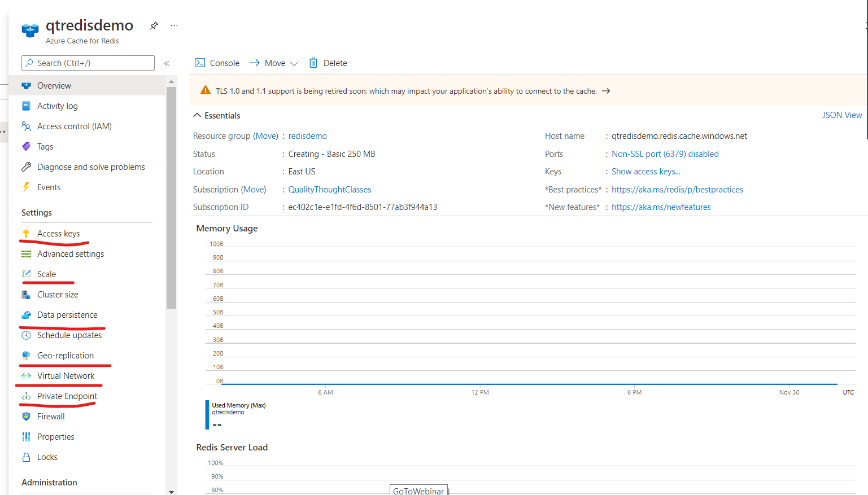Click the Move link beside Subscription

click(x=254, y=190)
